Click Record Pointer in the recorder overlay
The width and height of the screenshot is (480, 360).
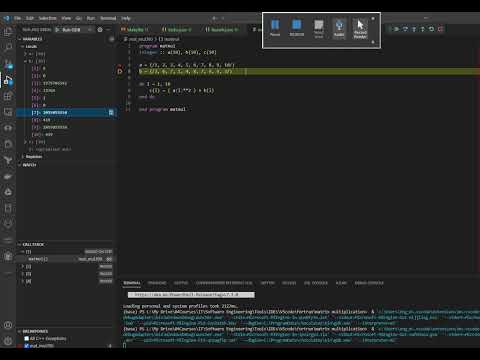(x=360, y=29)
